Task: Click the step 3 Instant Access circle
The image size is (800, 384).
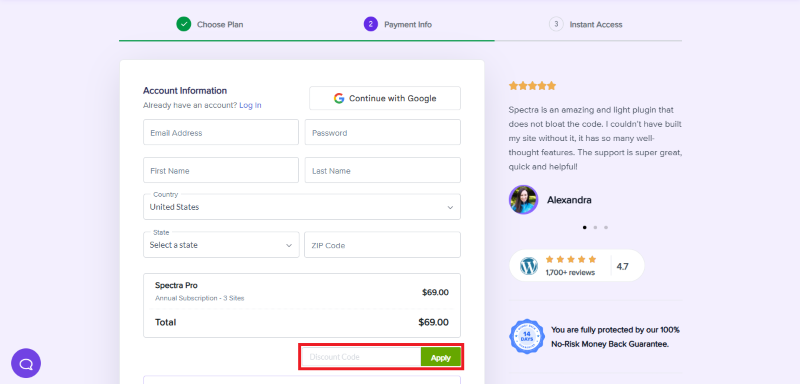Action: click(x=556, y=24)
